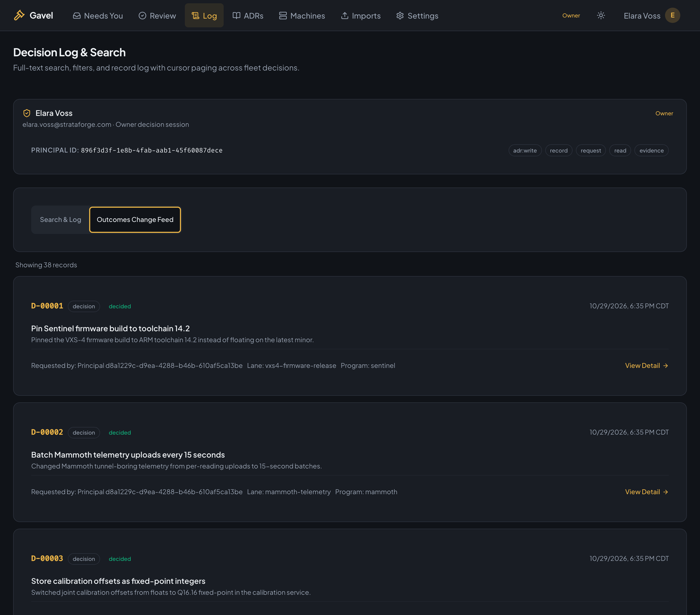Click Program: mammoth text
This screenshot has width=700, height=615.
point(366,492)
